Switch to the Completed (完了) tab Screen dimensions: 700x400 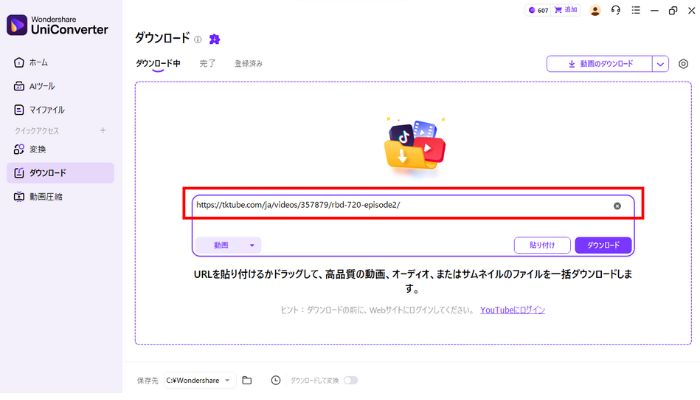pyautogui.click(x=207, y=63)
